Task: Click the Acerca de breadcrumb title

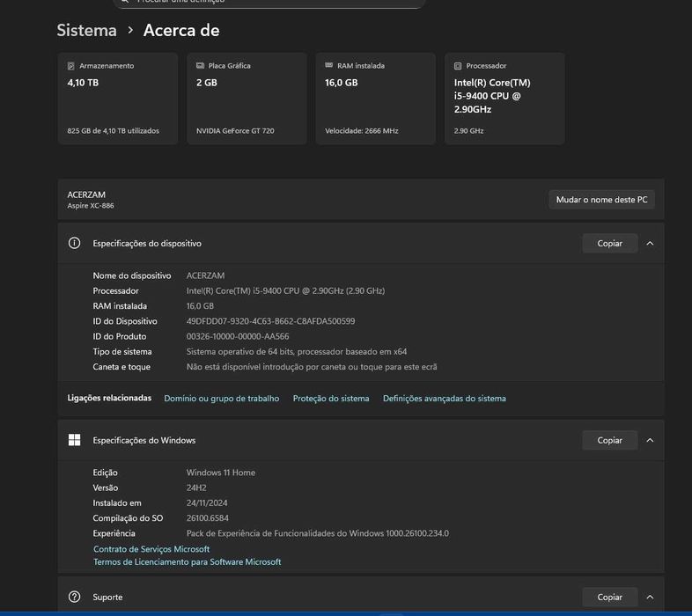Action: (181, 31)
